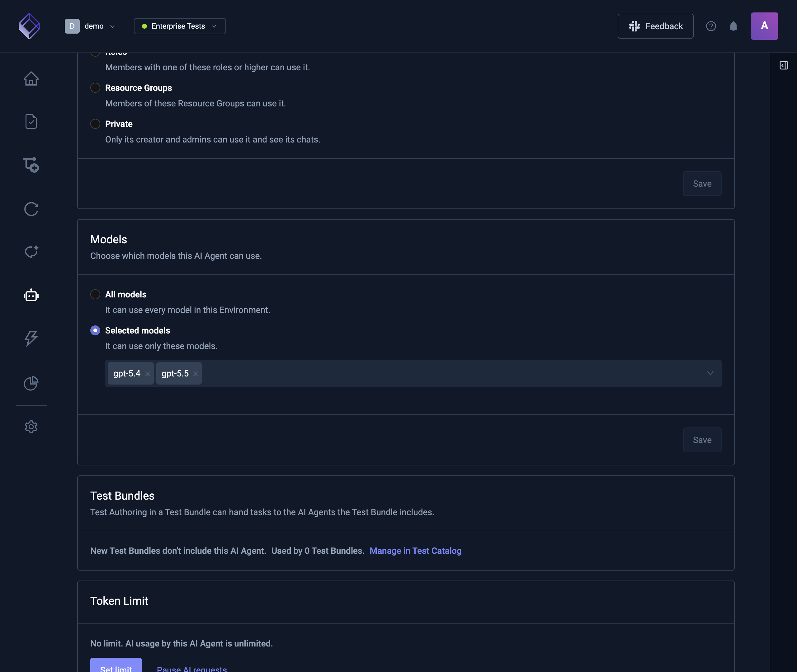Screen dimensions: 797x672
Task: Click the circular refresh sidebar icon
Action: (31, 209)
